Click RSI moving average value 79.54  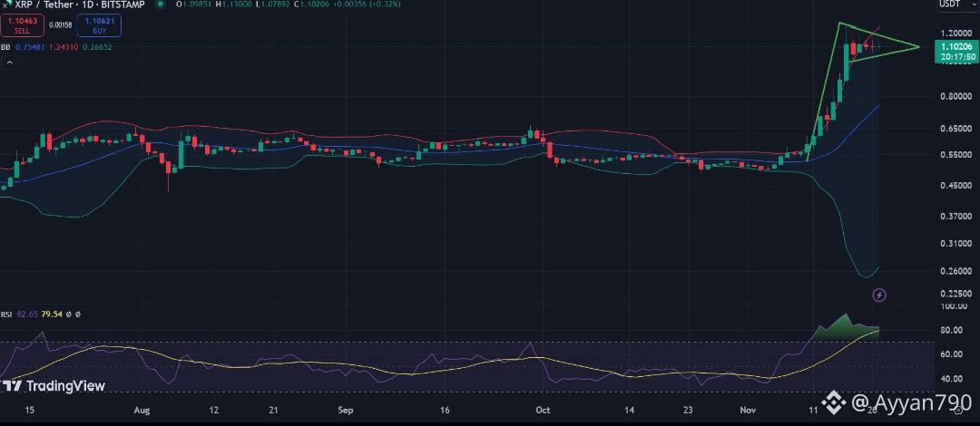[51, 315]
